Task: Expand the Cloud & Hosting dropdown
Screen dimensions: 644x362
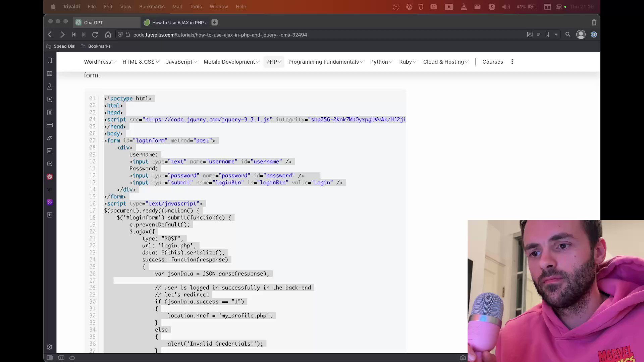Action: click(446, 62)
